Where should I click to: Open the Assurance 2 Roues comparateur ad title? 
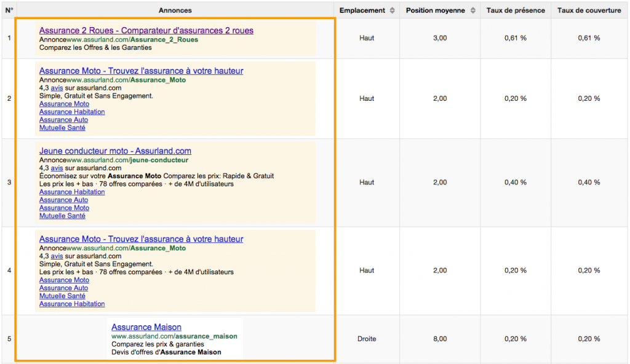(x=146, y=31)
